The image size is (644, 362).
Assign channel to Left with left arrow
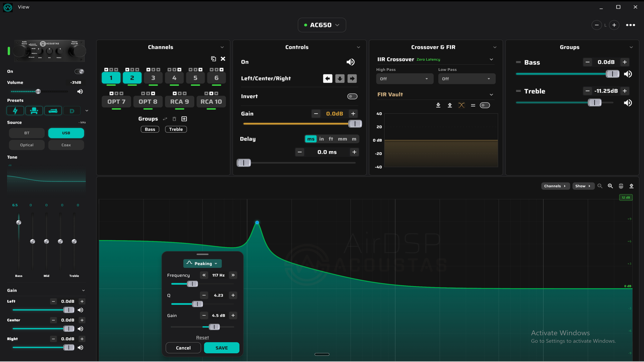tap(328, 78)
